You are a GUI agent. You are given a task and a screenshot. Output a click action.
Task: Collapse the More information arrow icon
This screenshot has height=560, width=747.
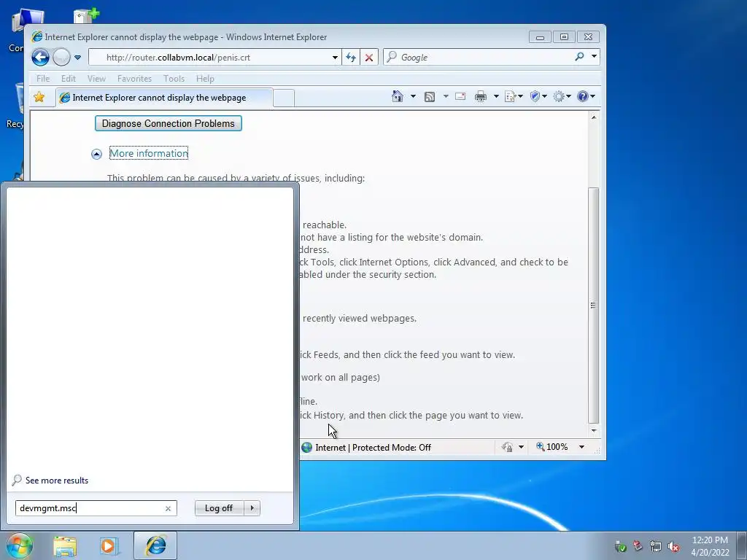tap(97, 154)
